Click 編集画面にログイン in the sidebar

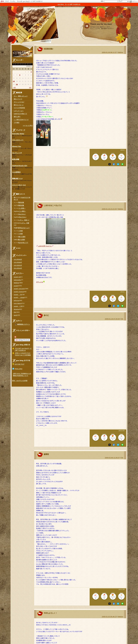(x=24, y=324)
